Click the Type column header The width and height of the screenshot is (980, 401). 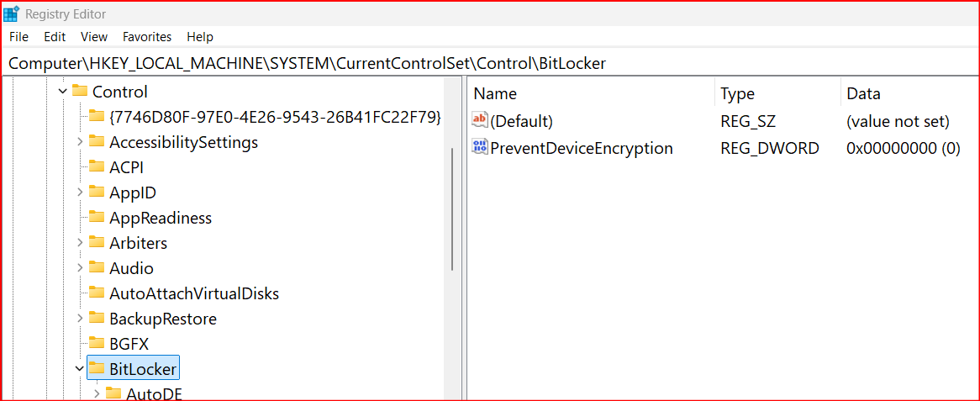pyautogui.click(x=738, y=93)
